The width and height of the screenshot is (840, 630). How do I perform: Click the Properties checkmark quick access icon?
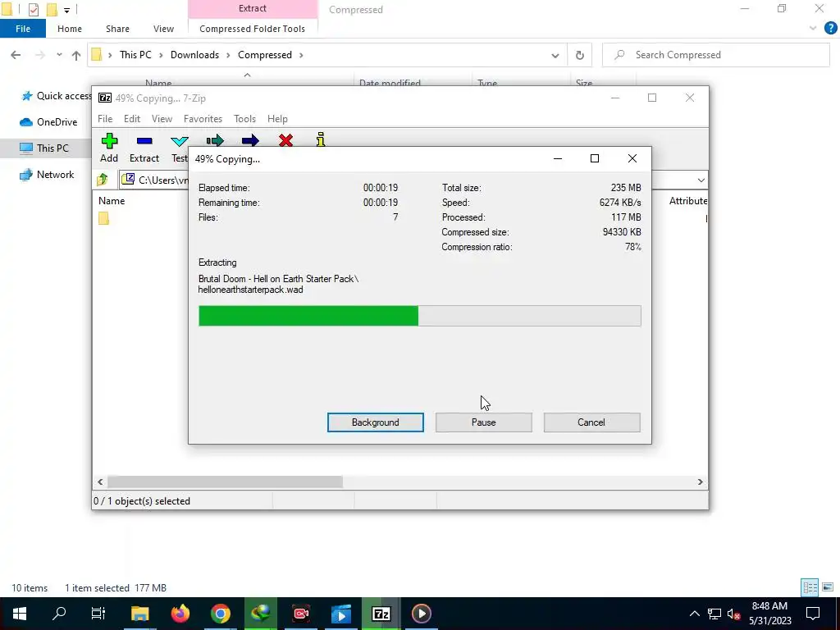click(x=33, y=9)
